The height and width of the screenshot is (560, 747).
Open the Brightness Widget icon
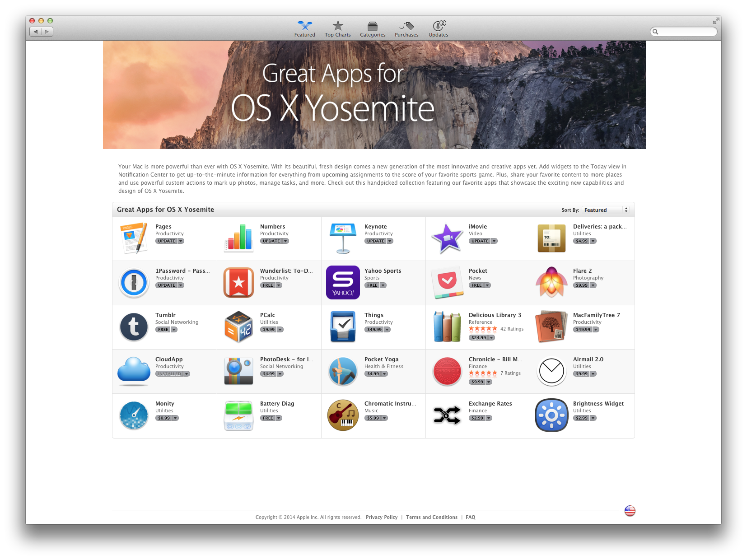pyautogui.click(x=551, y=415)
